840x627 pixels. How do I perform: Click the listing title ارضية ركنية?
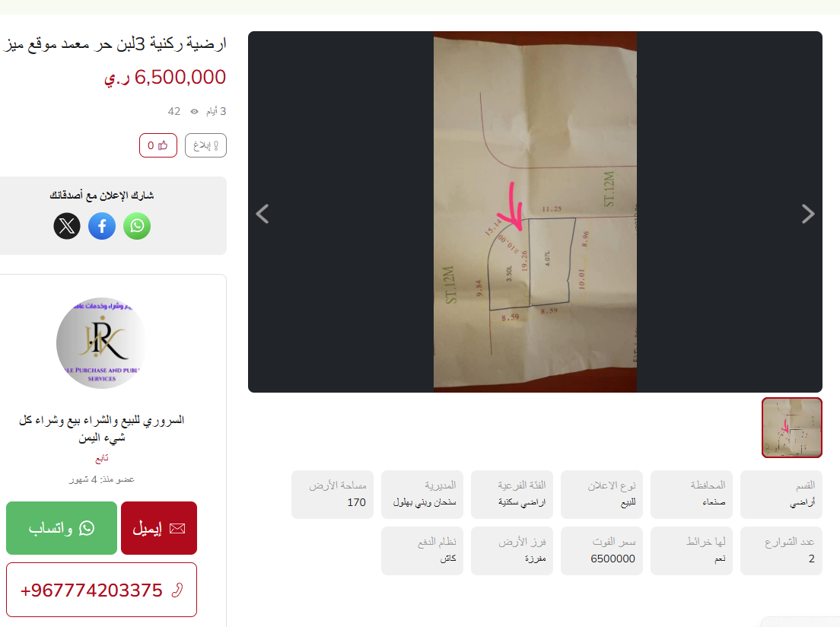click(x=114, y=43)
